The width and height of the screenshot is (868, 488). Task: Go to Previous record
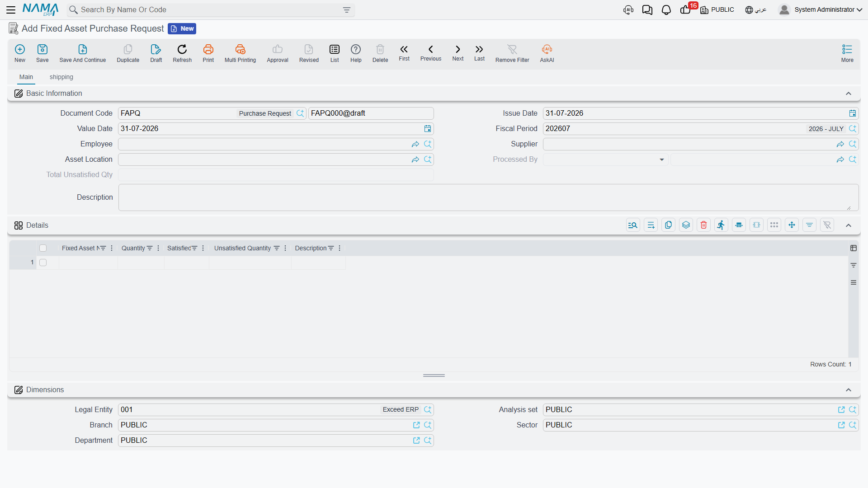coord(431,53)
